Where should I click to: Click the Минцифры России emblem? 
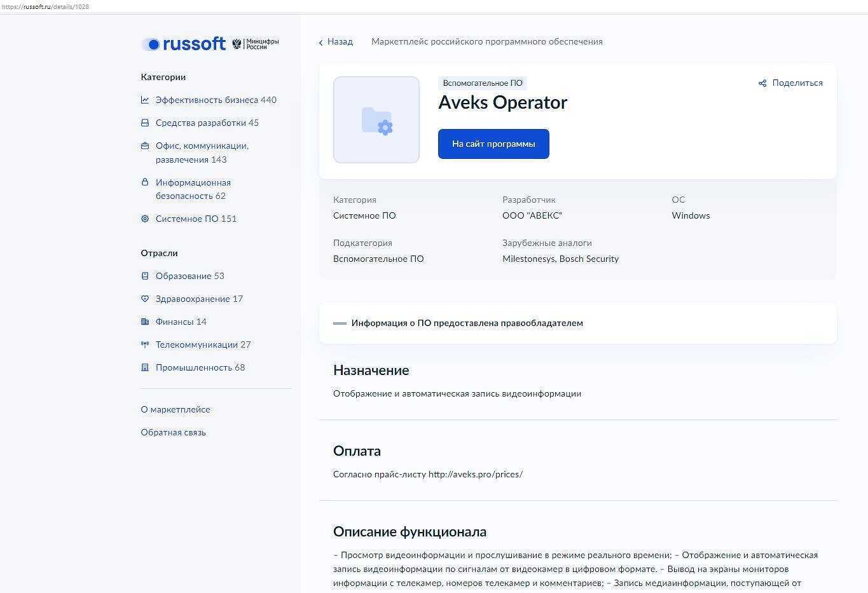(x=255, y=44)
